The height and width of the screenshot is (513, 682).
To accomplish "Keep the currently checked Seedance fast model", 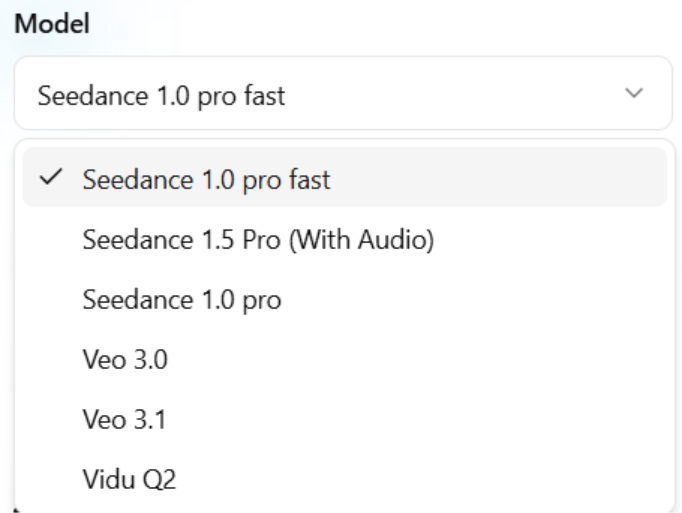I will pyautogui.click(x=206, y=180).
